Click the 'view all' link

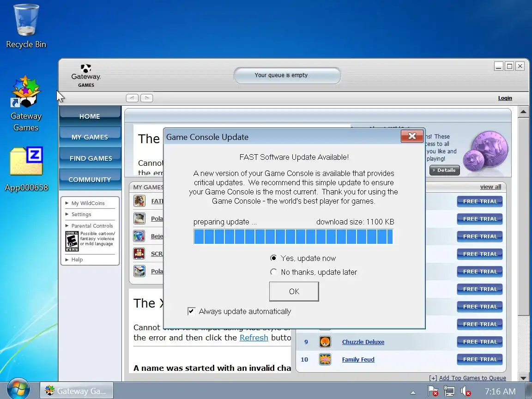(490, 187)
